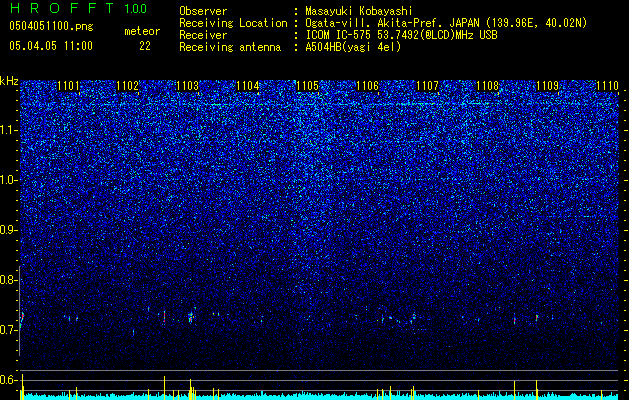Click the 1109 time marker
The height and width of the screenshot is (400, 629).
[547, 86]
